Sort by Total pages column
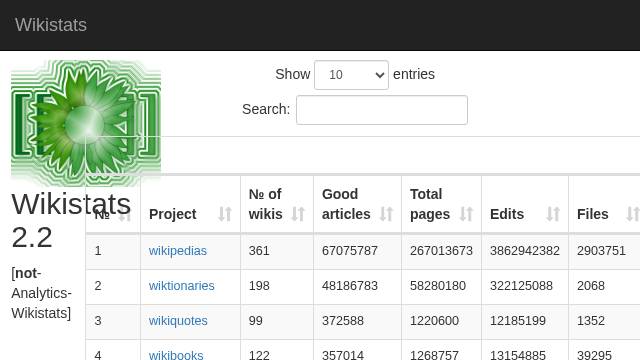This screenshot has height=360, width=640. point(442,204)
